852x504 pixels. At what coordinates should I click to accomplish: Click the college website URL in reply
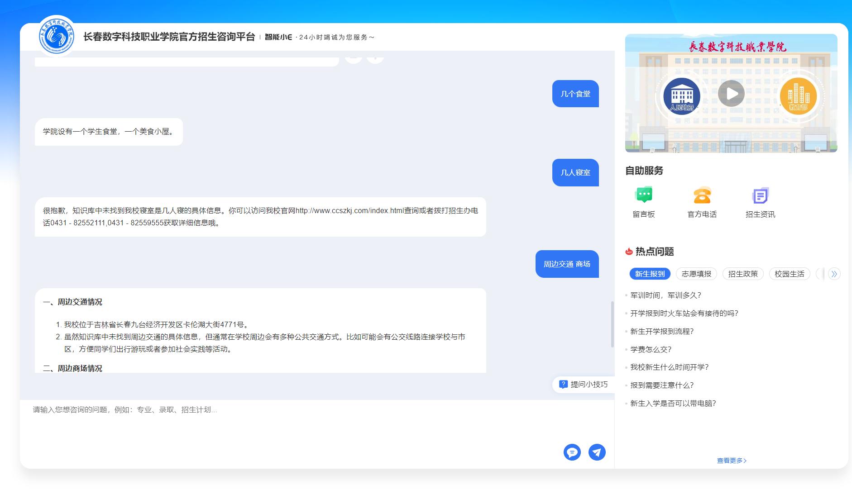tap(349, 210)
